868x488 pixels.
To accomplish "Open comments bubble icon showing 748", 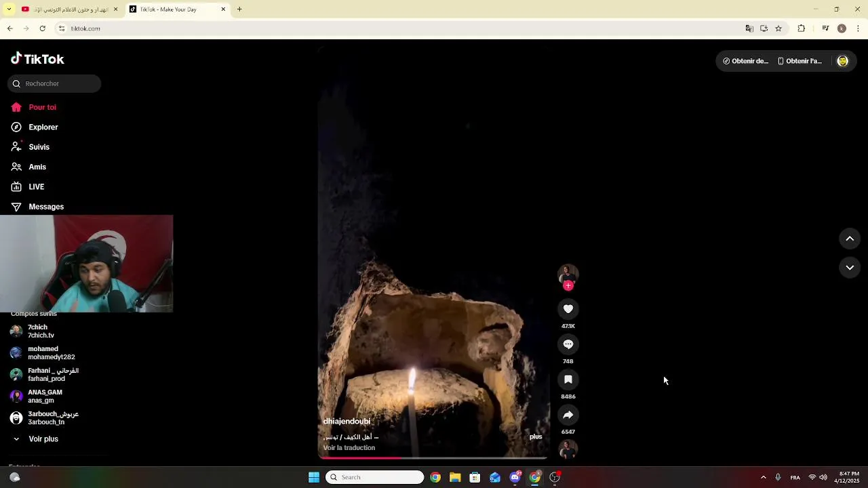I will (x=568, y=344).
